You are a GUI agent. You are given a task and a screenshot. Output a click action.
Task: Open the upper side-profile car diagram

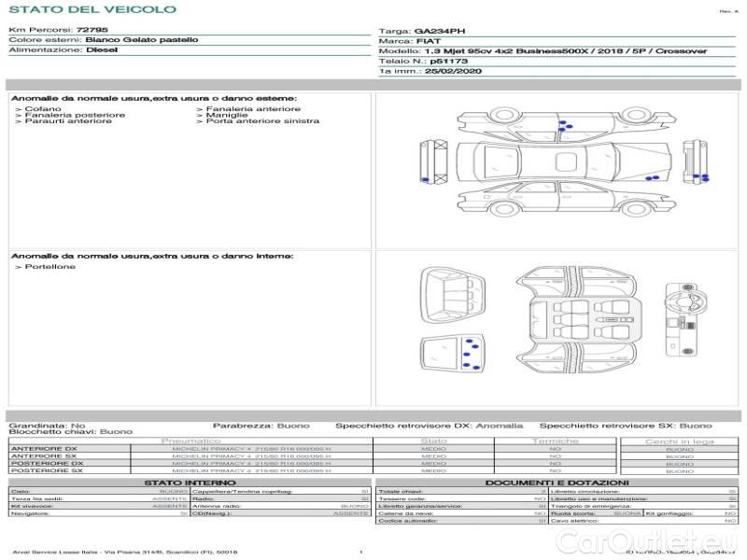click(x=567, y=123)
